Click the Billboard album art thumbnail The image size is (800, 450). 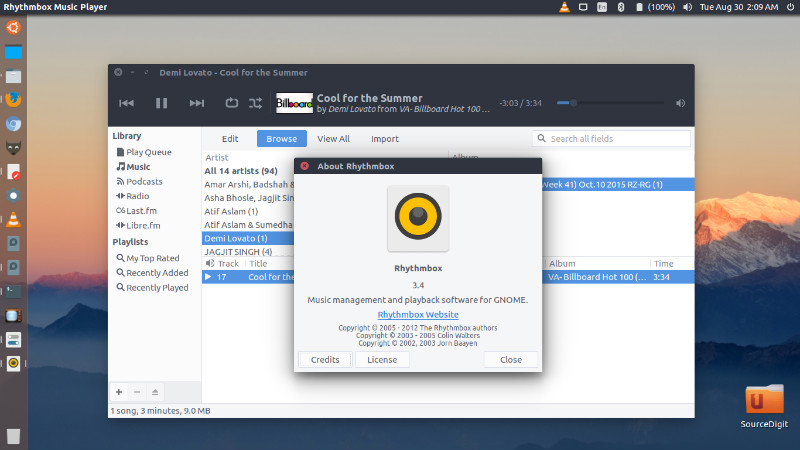point(294,103)
